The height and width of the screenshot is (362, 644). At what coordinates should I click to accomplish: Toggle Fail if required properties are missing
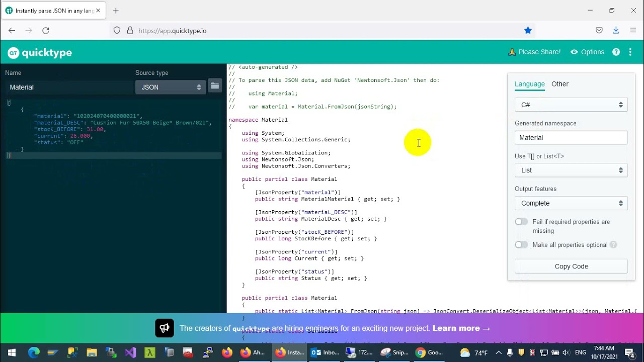(521, 222)
